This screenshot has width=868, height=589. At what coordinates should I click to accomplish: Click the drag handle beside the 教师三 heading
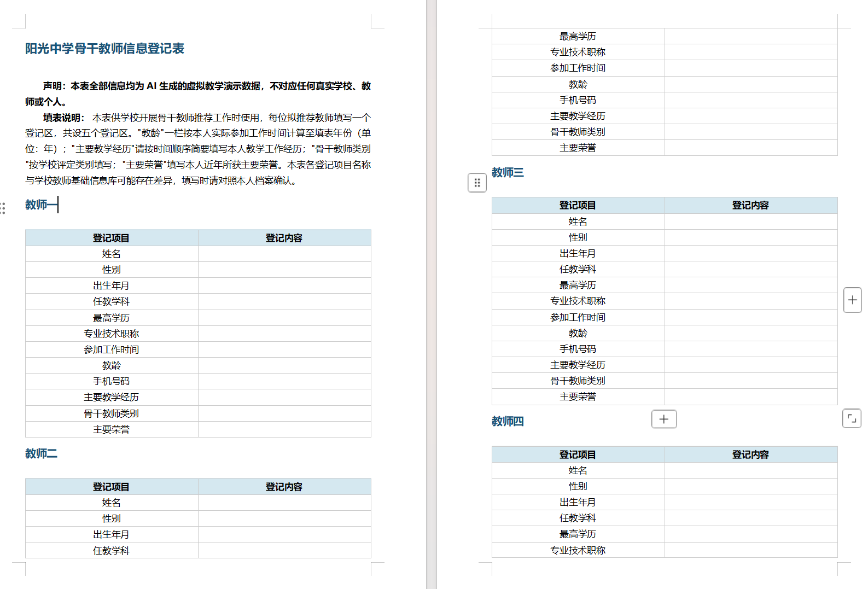coord(477,183)
